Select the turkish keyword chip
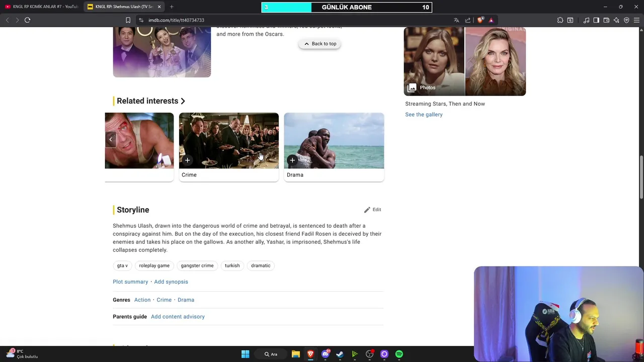The height and width of the screenshot is (362, 644). [x=232, y=265]
